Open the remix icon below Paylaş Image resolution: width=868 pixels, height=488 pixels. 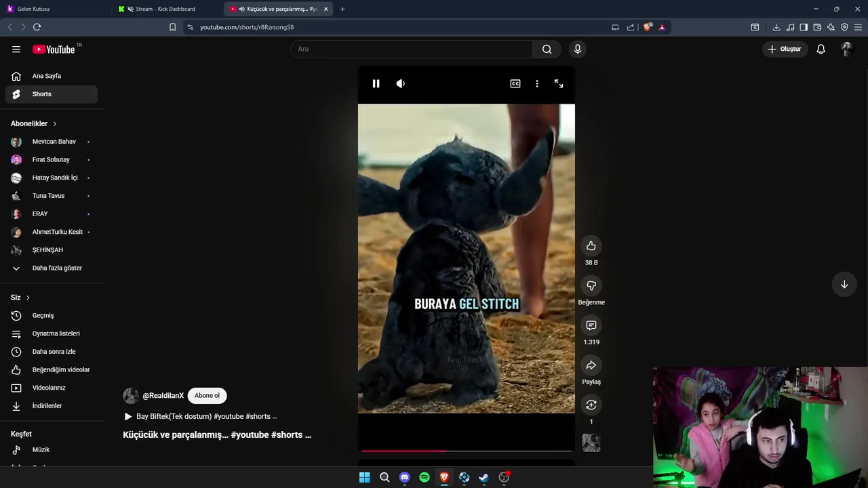591,405
